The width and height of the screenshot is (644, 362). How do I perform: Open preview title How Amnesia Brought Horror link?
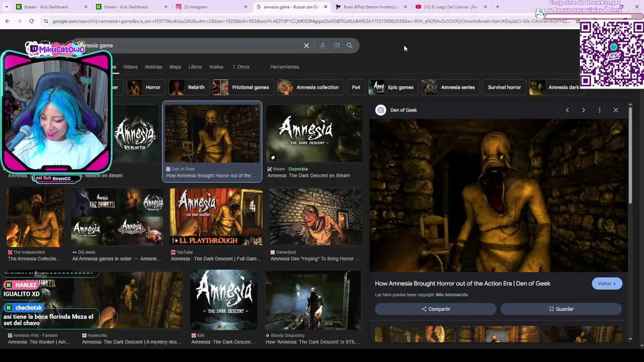pos(462,284)
